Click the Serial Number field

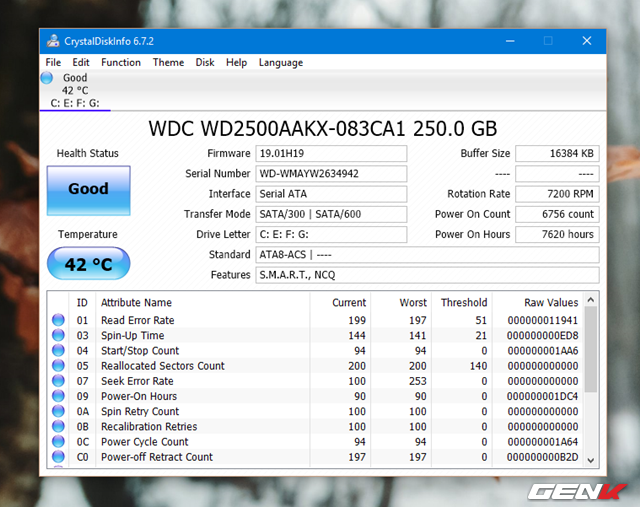coord(331,173)
